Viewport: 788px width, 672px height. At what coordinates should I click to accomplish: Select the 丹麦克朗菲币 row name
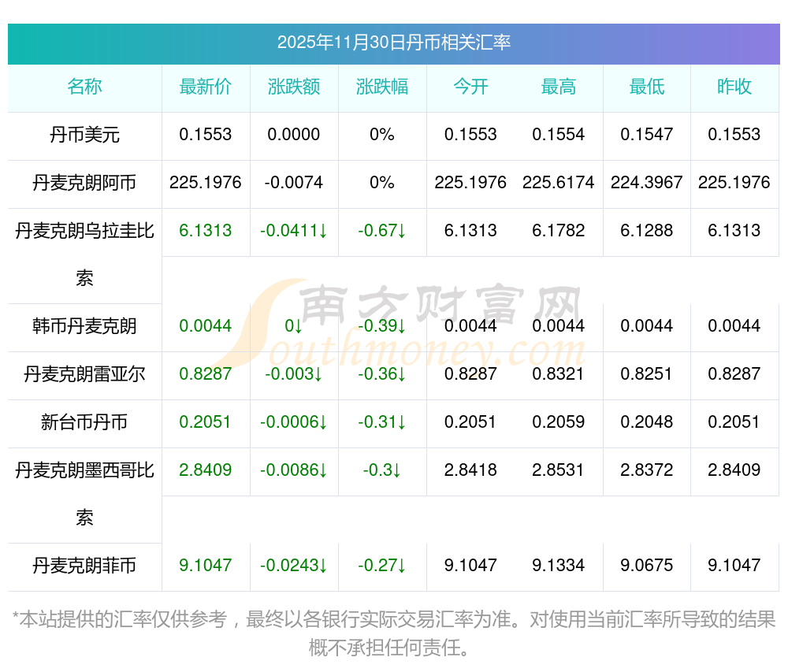84,566
